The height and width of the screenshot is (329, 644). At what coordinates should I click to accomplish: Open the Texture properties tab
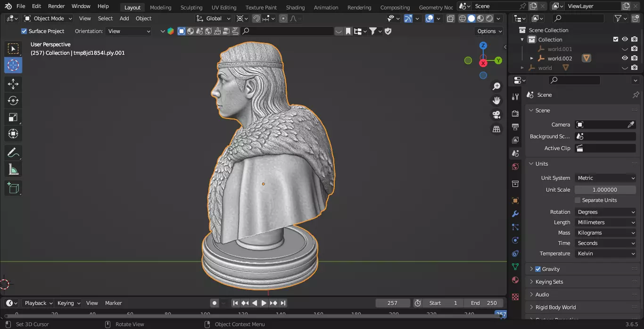(515, 297)
